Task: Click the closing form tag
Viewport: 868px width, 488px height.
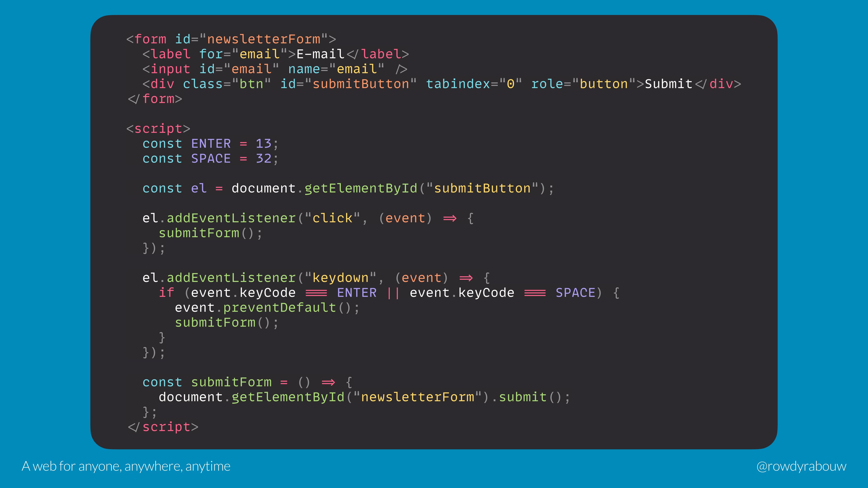Action: point(155,99)
